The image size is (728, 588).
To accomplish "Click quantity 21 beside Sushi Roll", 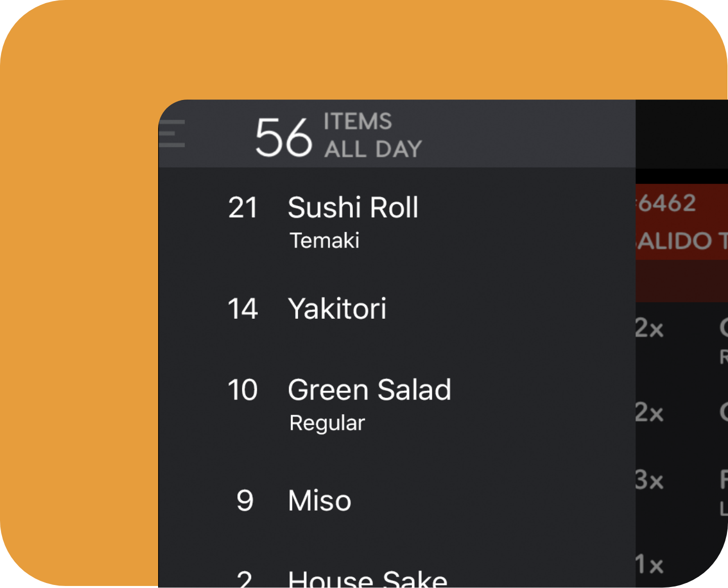I will click(x=243, y=208).
